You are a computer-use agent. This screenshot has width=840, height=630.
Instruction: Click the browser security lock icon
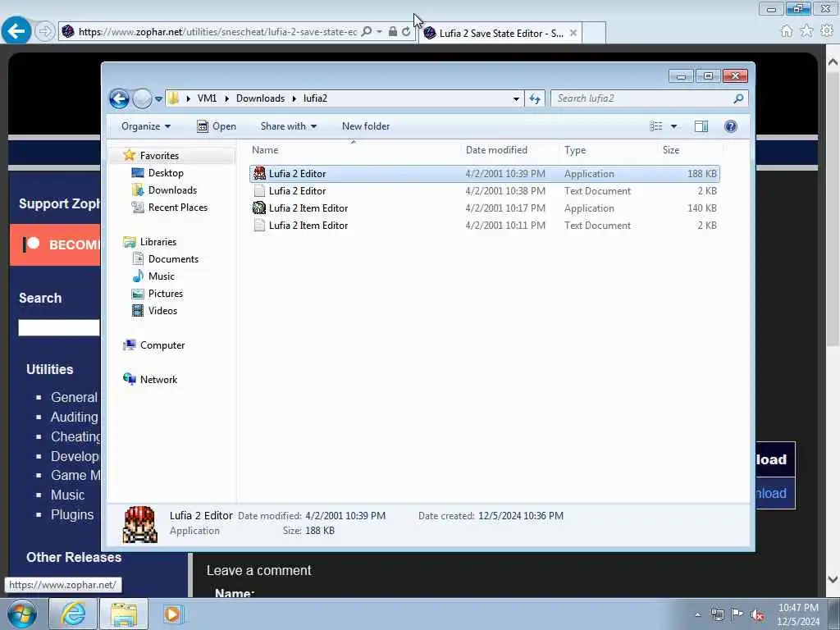click(393, 32)
